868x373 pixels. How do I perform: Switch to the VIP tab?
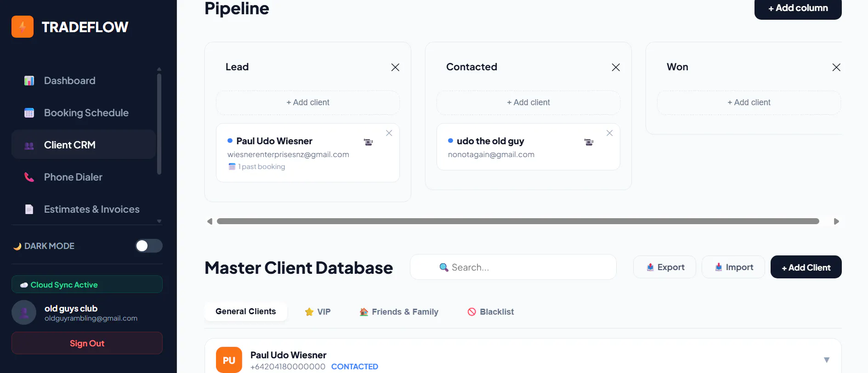point(318,312)
